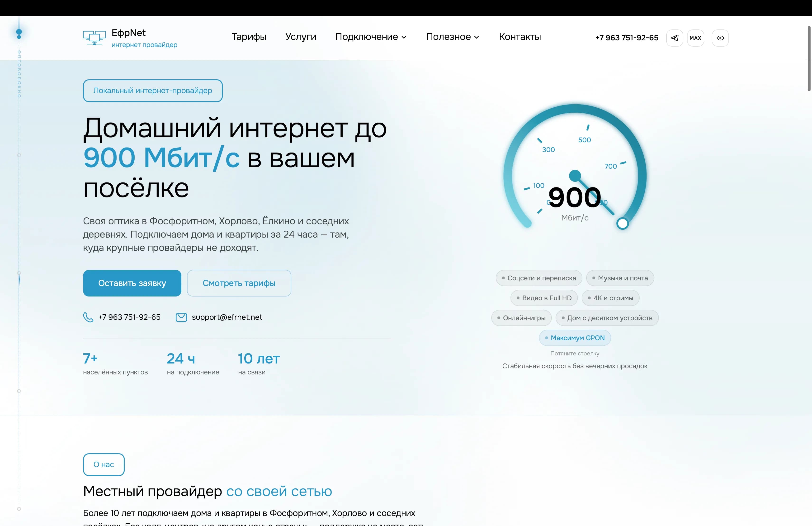Click the phone handset icon near the support email
This screenshot has width=812, height=526.
pyautogui.click(x=88, y=317)
